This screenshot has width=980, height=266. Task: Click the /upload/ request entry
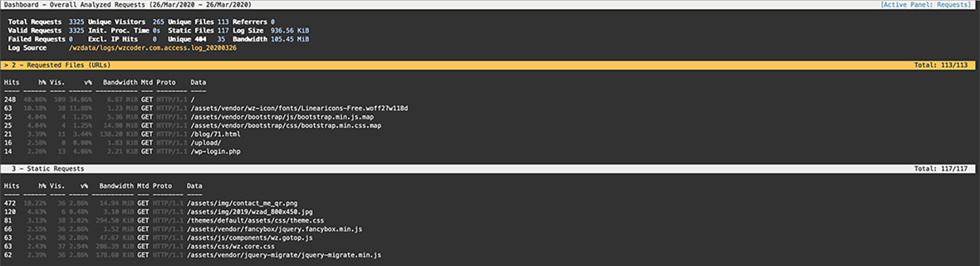pos(206,142)
